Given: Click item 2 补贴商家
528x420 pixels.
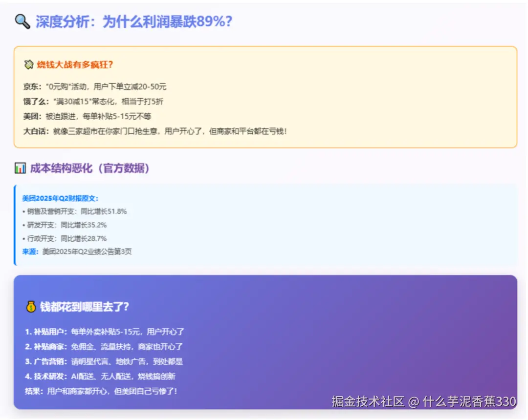Looking at the screenshot, I should click(104, 347).
